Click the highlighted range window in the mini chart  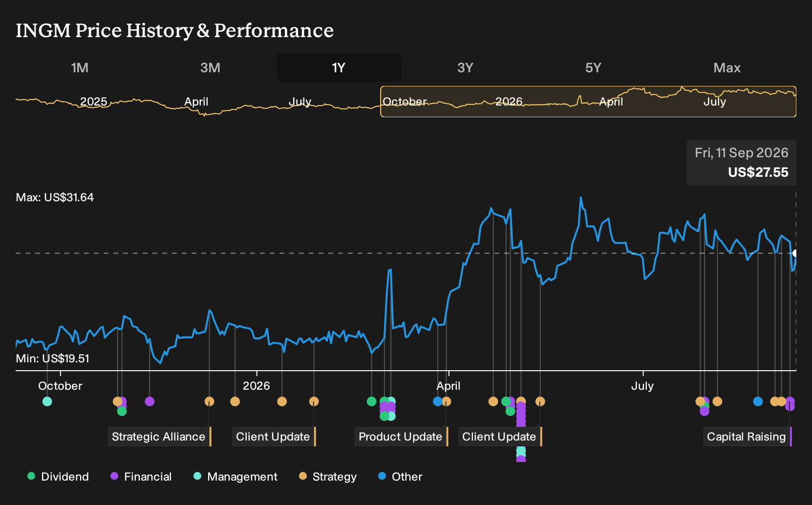(x=588, y=102)
